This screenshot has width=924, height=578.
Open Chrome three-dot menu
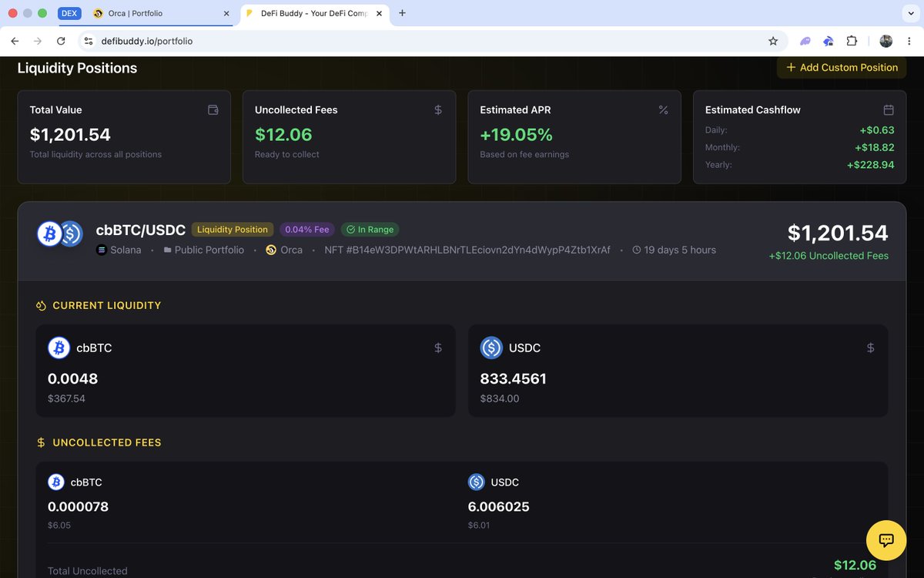click(909, 41)
